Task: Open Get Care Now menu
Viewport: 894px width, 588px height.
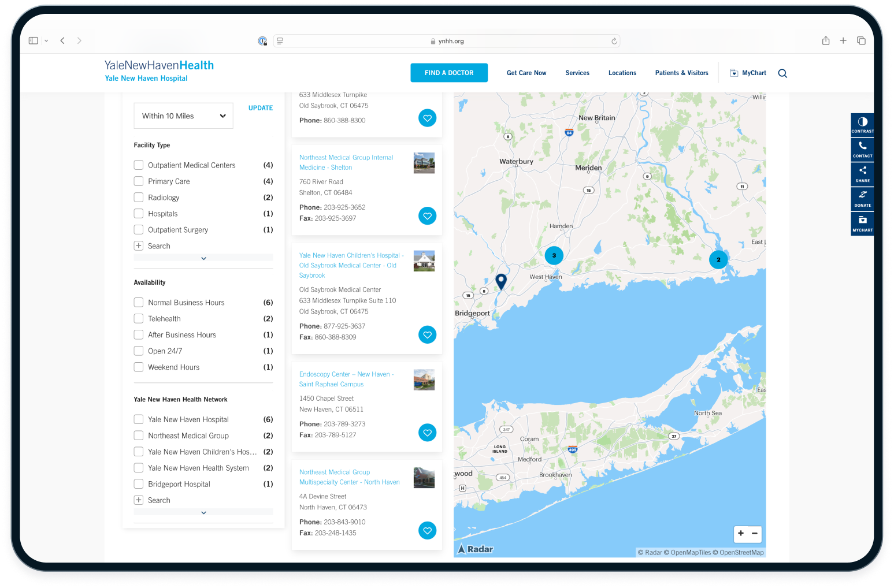Action: click(526, 73)
